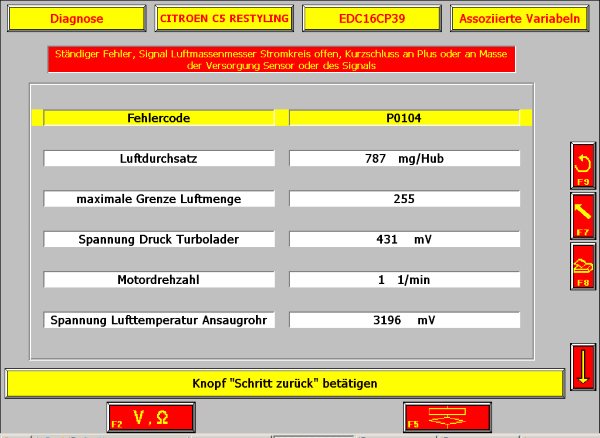Viewport: 600px width, 438px height.
Task: Click the red permanent fault message banner
Action: (x=281, y=60)
